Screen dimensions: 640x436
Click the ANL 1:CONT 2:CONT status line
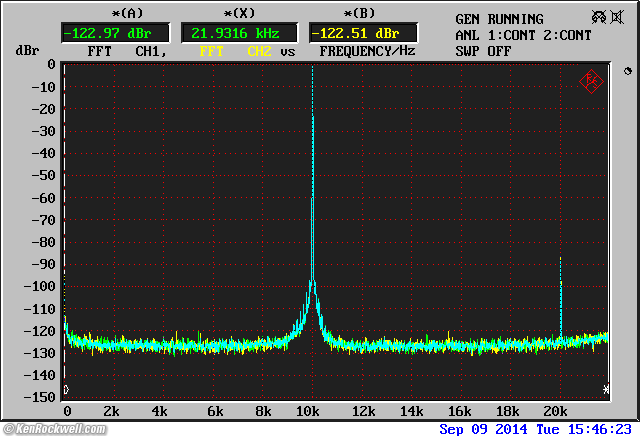tap(523, 35)
